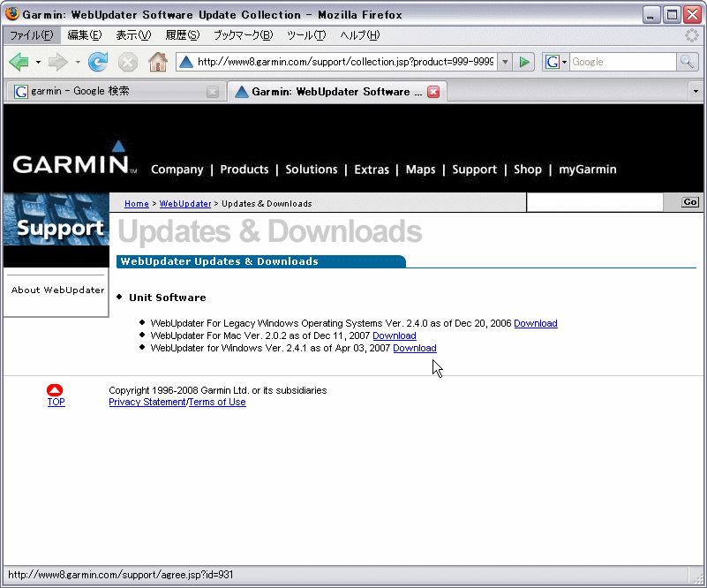Open the 履歴(S) menu
707x588 pixels.
click(182, 35)
